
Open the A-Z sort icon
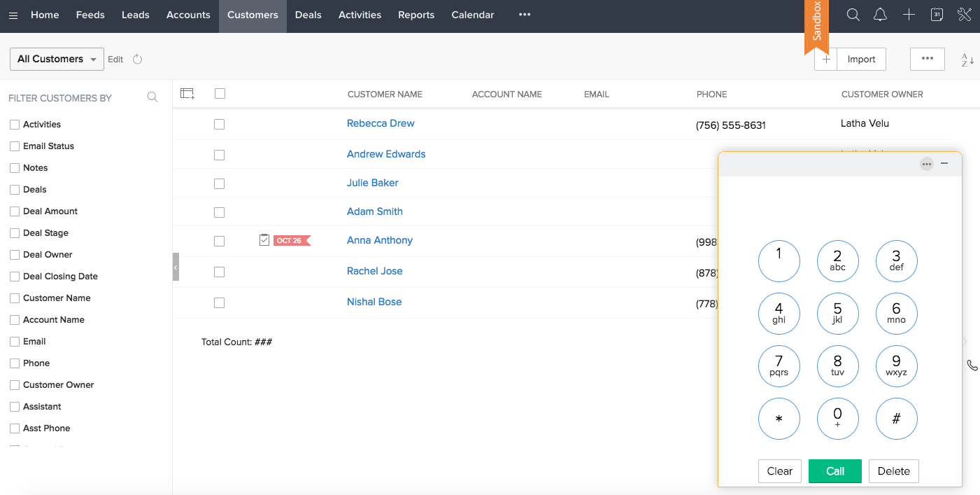[967, 60]
